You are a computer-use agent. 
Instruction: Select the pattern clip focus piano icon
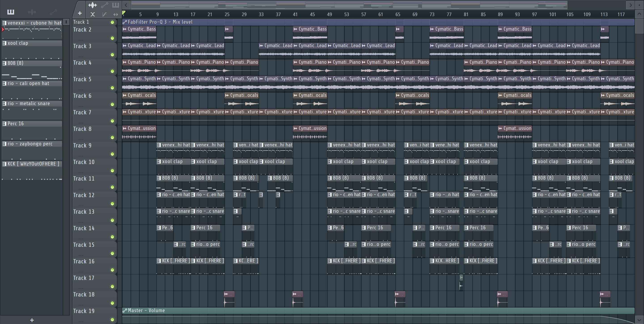(116, 5)
